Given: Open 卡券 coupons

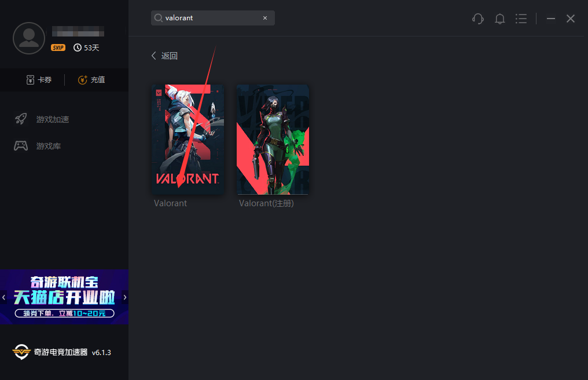Looking at the screenshot, I should point(39,79).
